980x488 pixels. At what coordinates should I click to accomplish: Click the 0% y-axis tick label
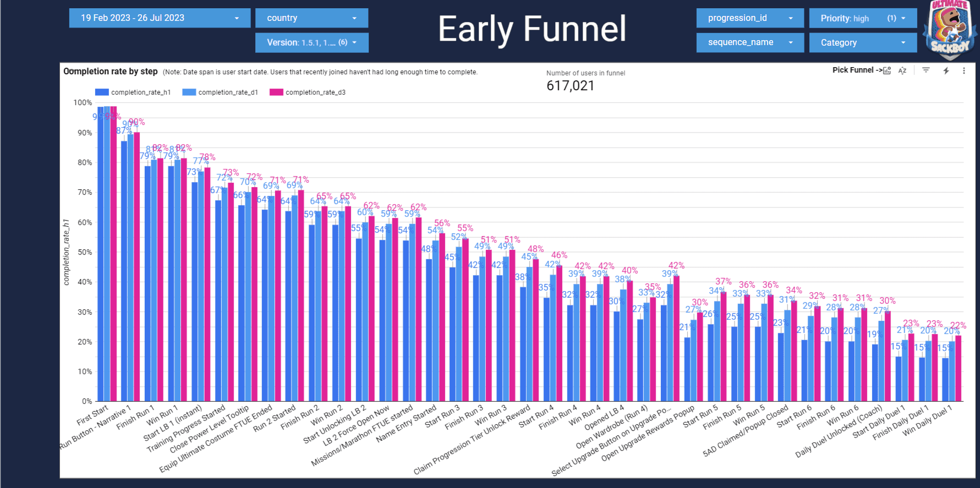click(87, 401)
